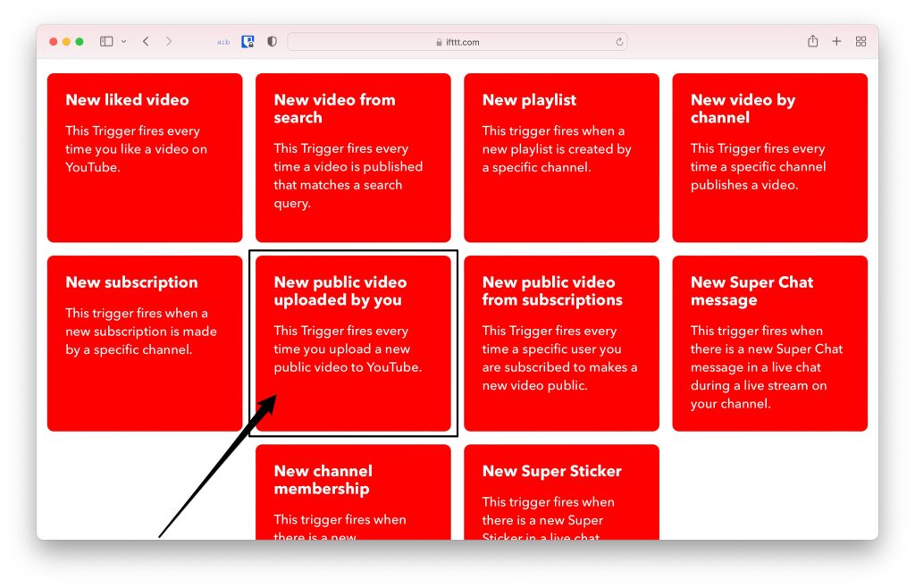The image size is (915, 588).
Task: Minimize the Safari window with the yellow button
Action: 66,41
